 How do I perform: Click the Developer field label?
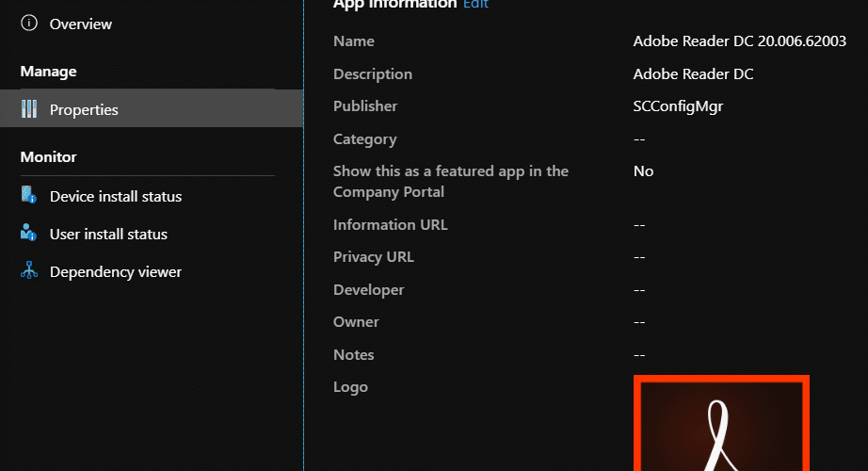point(369,290)
